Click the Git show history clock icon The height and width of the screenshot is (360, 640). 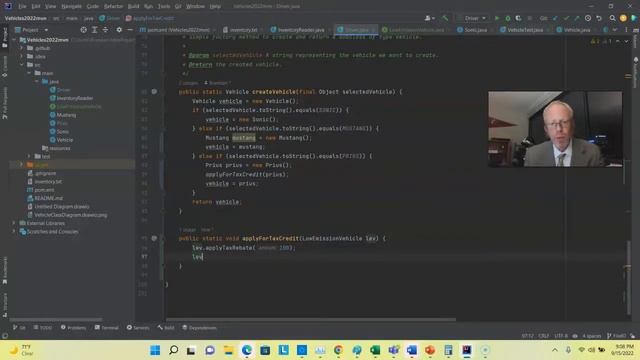(x=588, y=18)
